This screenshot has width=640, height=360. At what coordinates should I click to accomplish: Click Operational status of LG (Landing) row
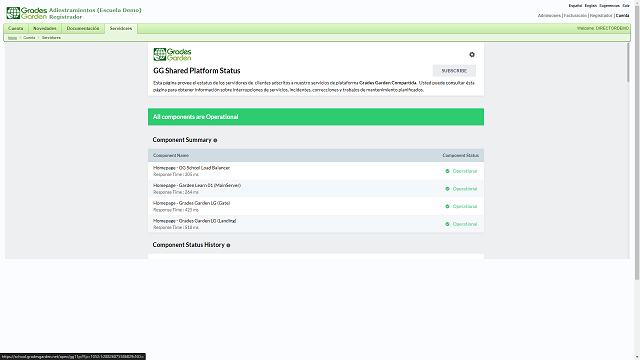click(464, 224)
